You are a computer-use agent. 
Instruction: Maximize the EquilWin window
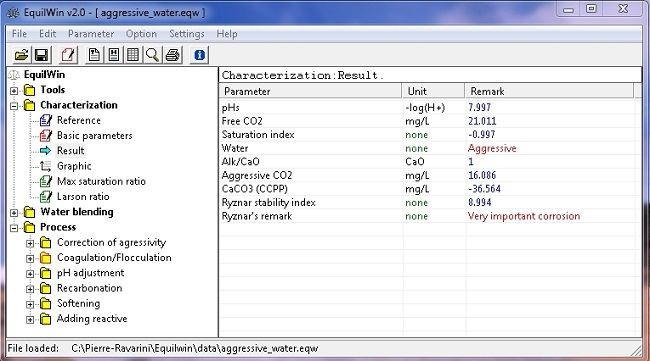coord(591,9)
